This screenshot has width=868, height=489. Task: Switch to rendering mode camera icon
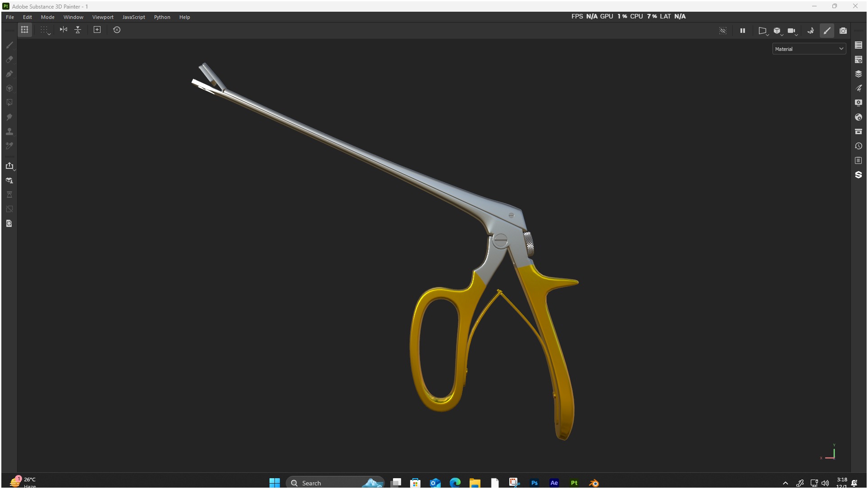843,31
